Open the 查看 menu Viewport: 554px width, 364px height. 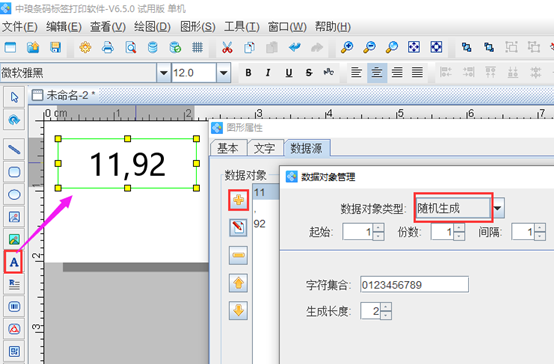click(108, 27)
